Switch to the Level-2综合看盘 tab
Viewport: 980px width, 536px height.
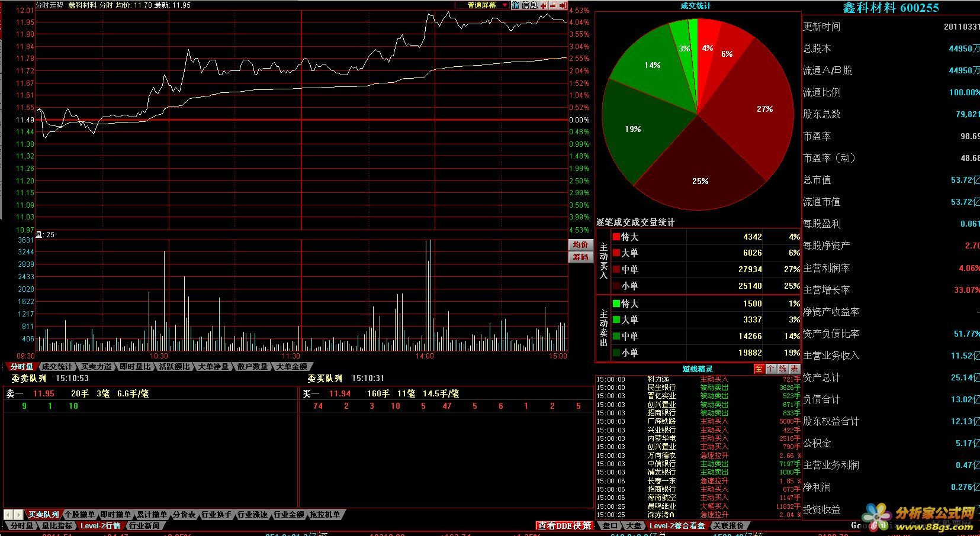pyautogui.click(x=677, y=525)
